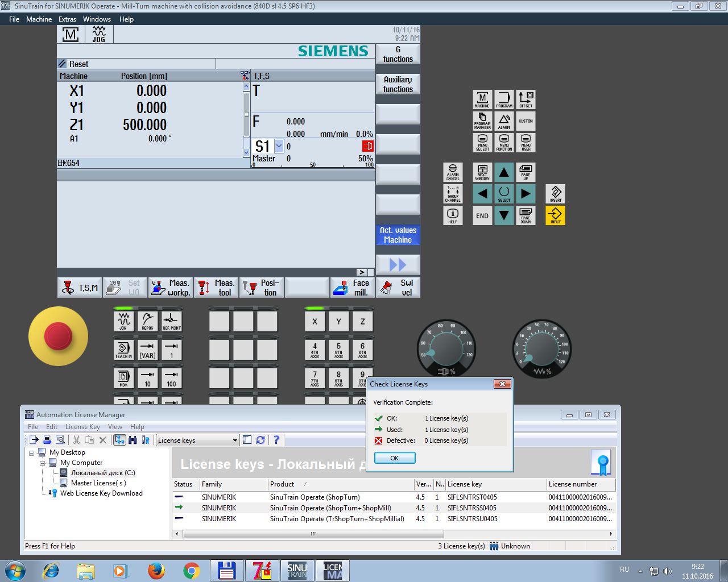Image resolution: width=728 pixels, height=582 pixels.
Task: Click OK in Check License Keys dialog
Action: coord(395,458)
